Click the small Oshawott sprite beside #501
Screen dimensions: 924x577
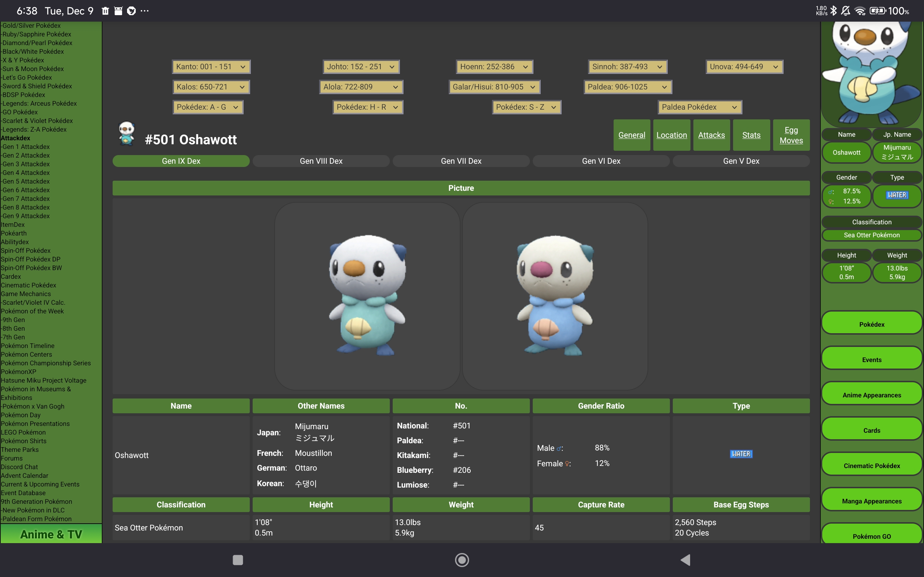(x=126, y=133)
